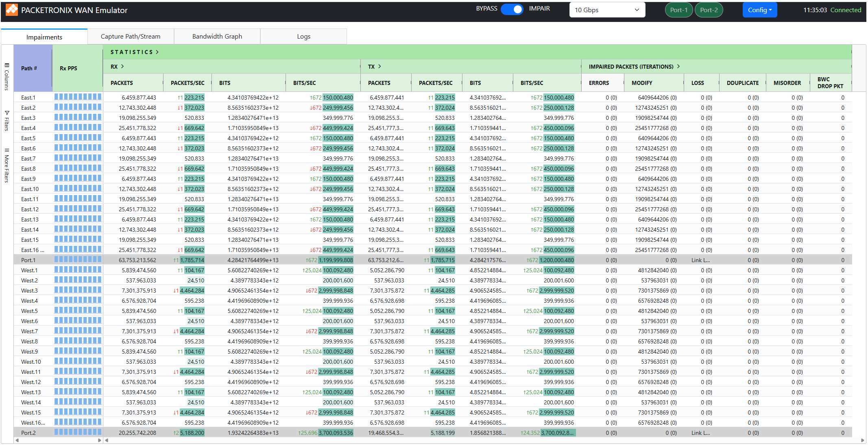Screen dimensions: 868x445
Task: Click the 'Link L...' loss cell in Port.1 row
Action: [x=701, y=260]
